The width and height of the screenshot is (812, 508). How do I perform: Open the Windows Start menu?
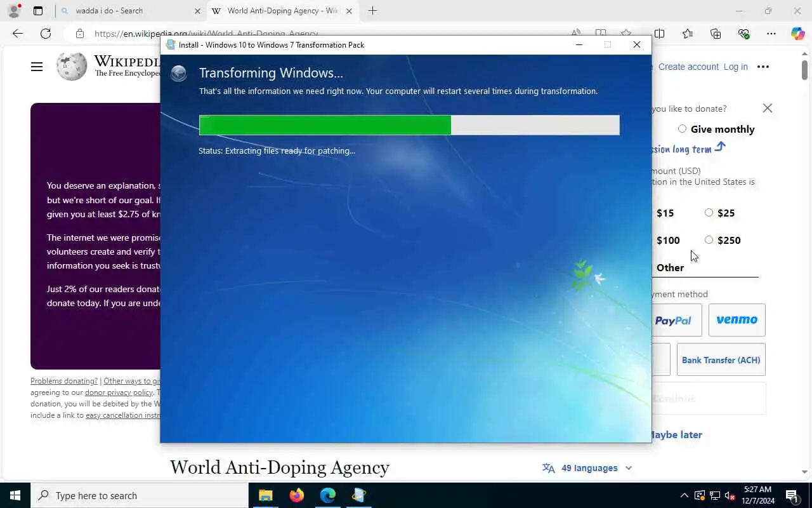click(x=15, y=495)
